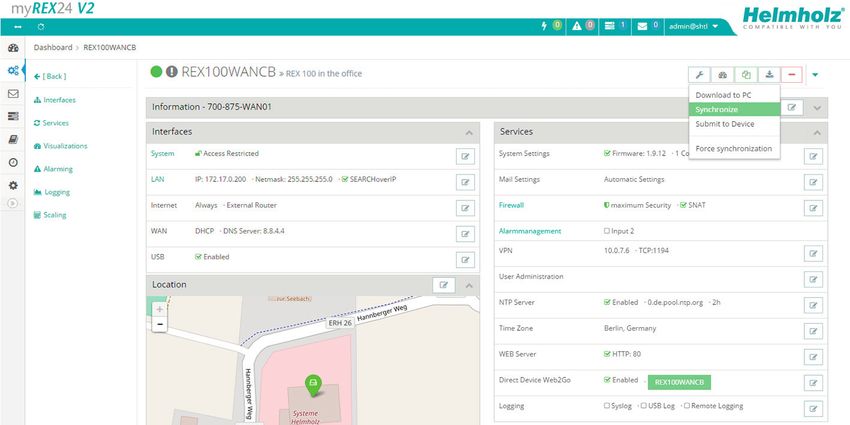Toggle the SEARCHoverIP checkbox
Image resolution: width=850 pixels, height=425 pixels.
(x=345, y=179)
